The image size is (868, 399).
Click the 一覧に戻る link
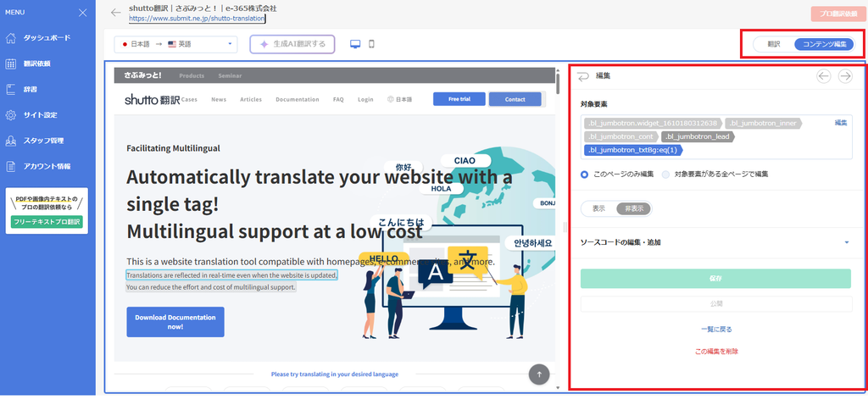coord(716,330)
